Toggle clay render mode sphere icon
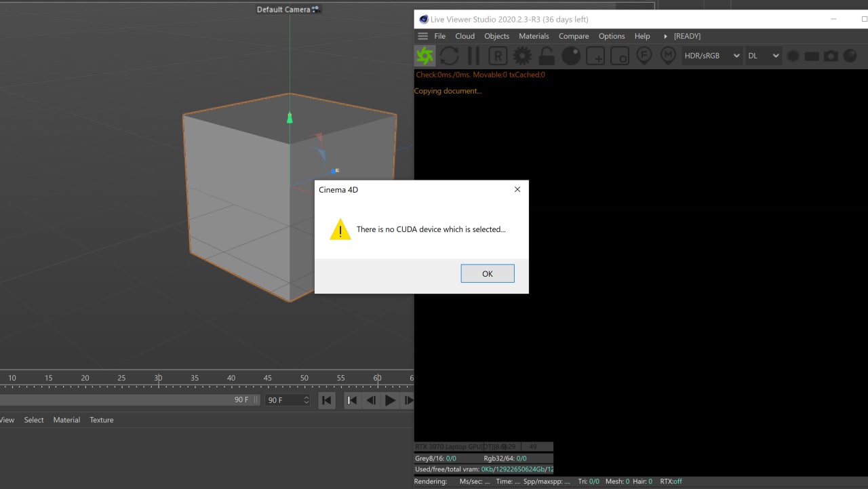Screen dimensions: 868x489 tap(571, 56)
